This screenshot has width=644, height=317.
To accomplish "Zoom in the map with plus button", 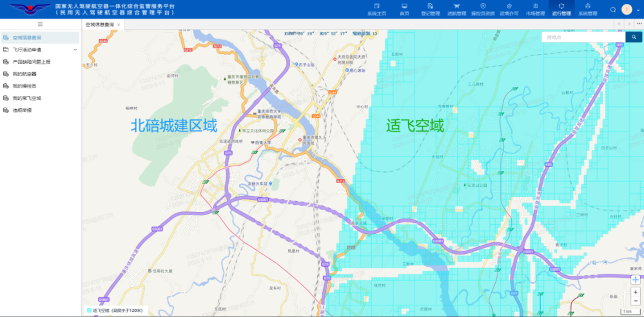I will [x=635, y=292].
